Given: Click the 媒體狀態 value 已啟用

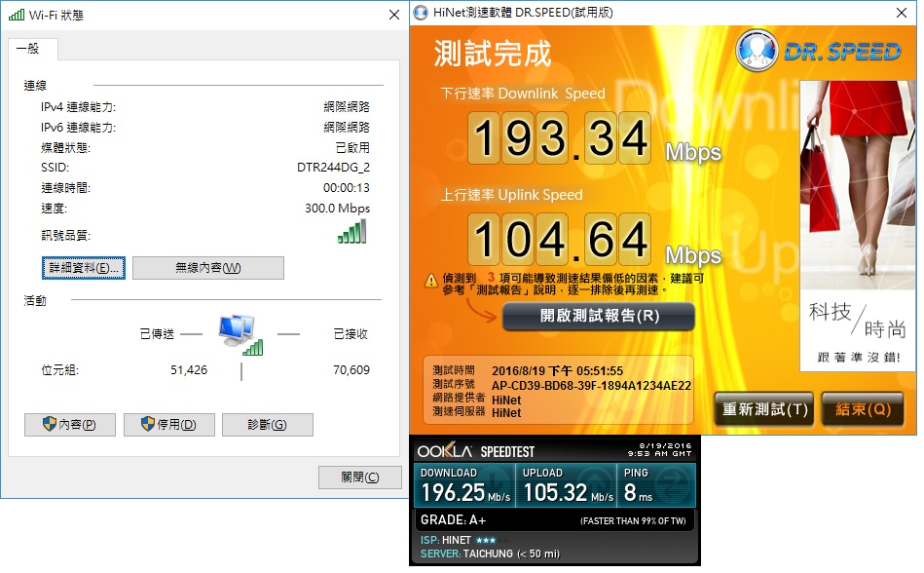Looking at the screenshot, I should 352,147.
